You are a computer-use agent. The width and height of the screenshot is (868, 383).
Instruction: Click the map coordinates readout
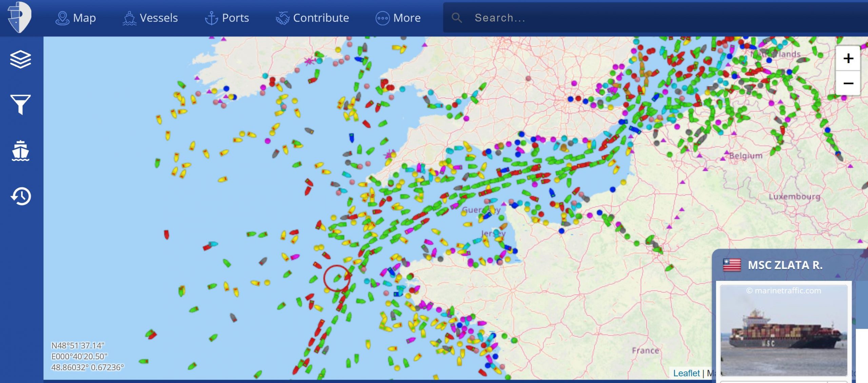click(87, 356)
